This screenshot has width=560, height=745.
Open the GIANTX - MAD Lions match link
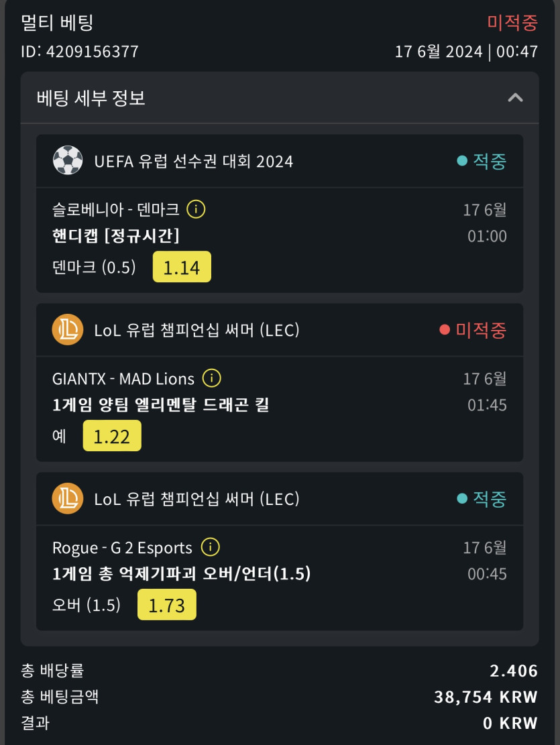click(x=123, y=379)
